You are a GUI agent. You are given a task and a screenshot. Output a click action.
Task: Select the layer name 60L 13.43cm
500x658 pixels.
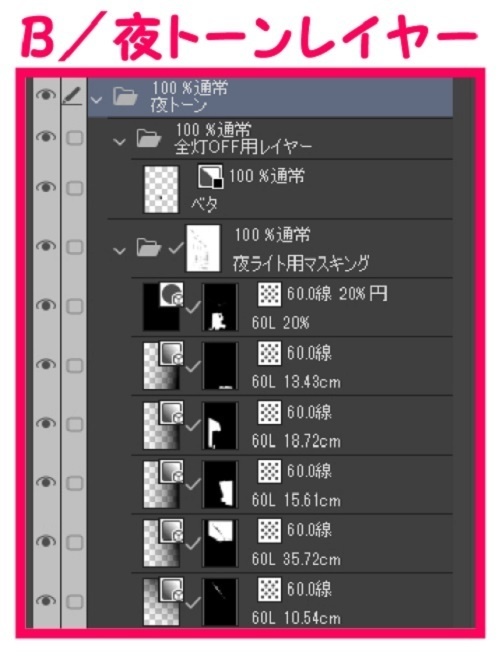pos(296,382)
